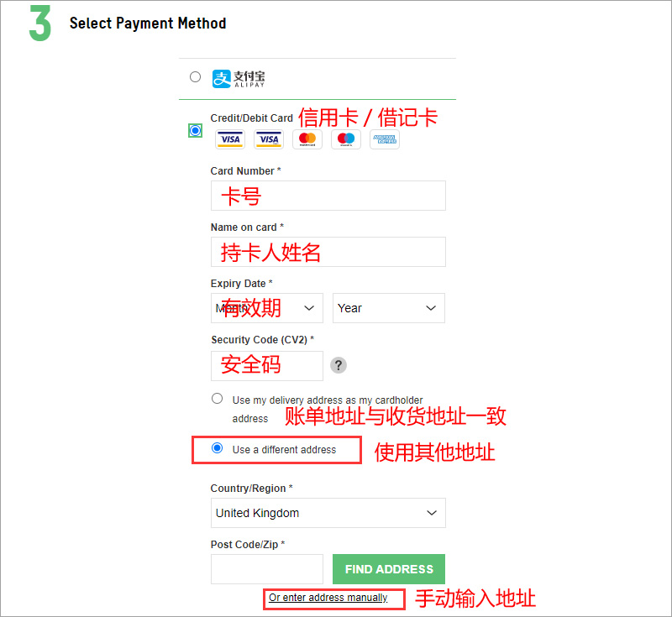The width and height of the screenshot is (672, 617).
Task: Click the first Visa card icon
Action: pos(230,139)
